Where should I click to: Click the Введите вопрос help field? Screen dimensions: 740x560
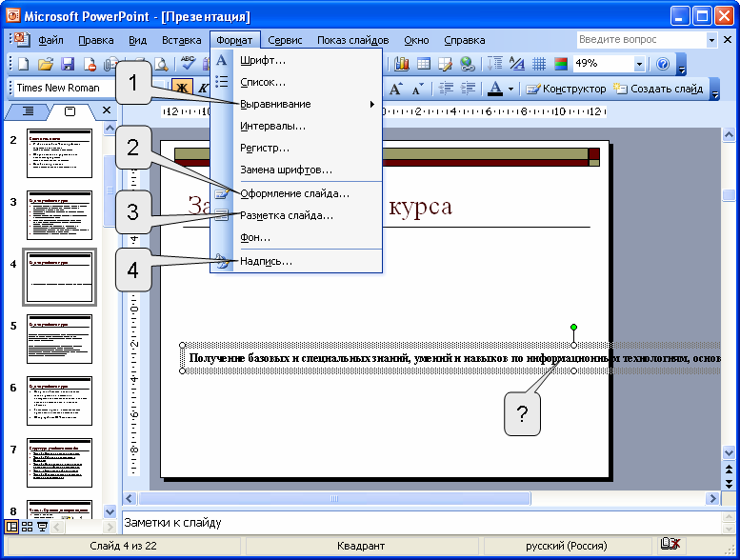pos(641,40)
